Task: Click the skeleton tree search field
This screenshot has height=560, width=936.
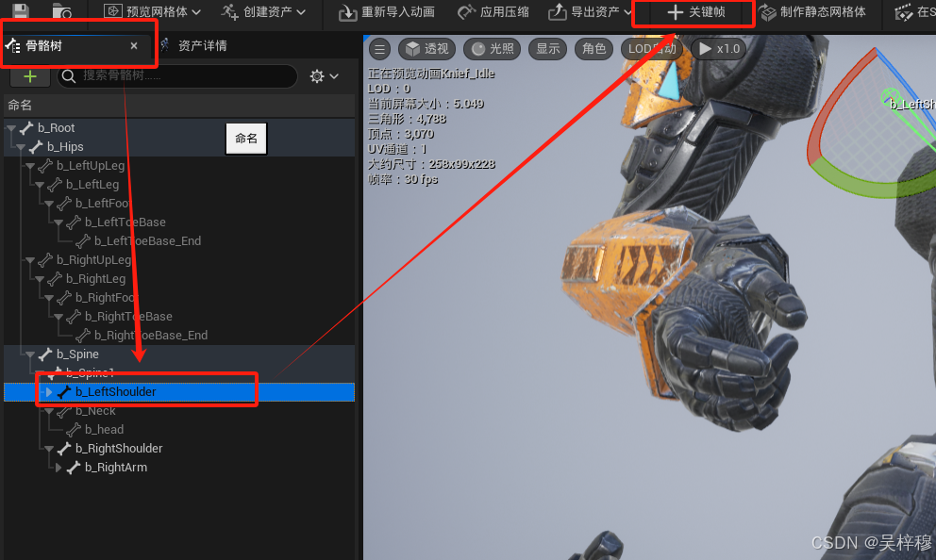Action: pos(177,75)
